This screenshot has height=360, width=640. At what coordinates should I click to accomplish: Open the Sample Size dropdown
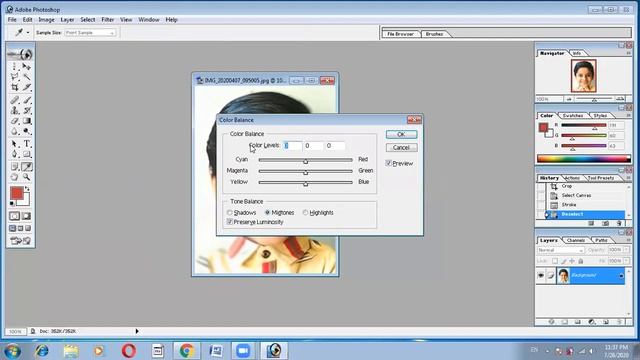pyautogui.click(x=90, y=33)
